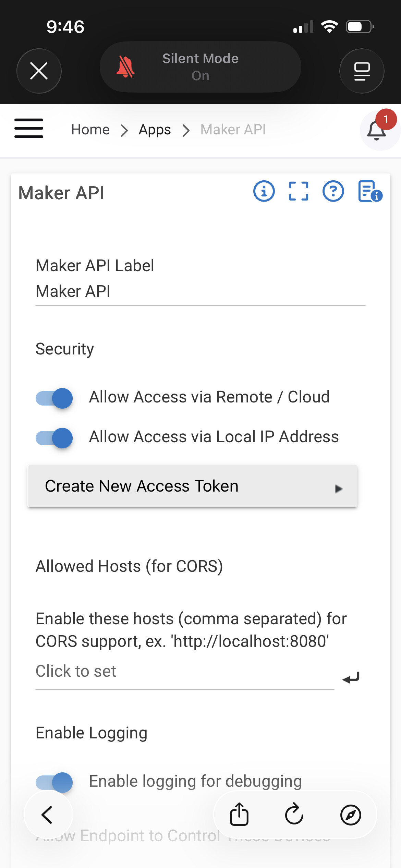The width and height of the screenshot is (401, 868).
Task: Go to Apps in the breadcrumb
Action: (x=155, y=130)
